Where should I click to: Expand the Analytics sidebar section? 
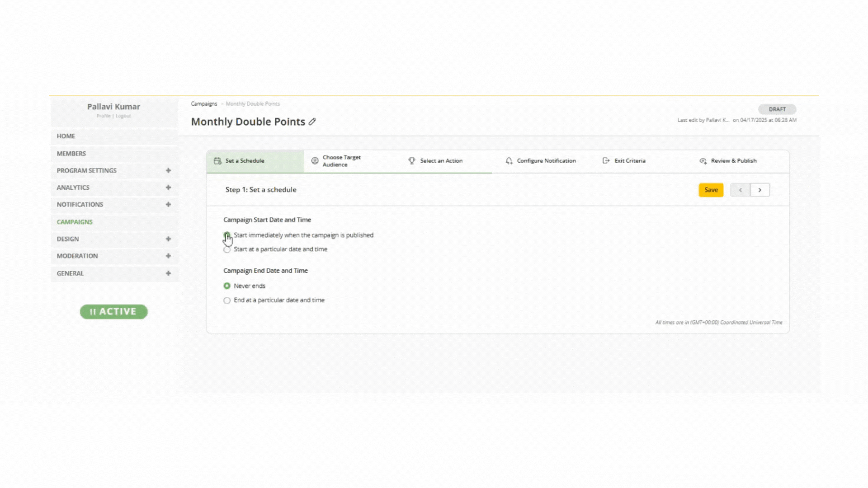(x=168, y=188)
